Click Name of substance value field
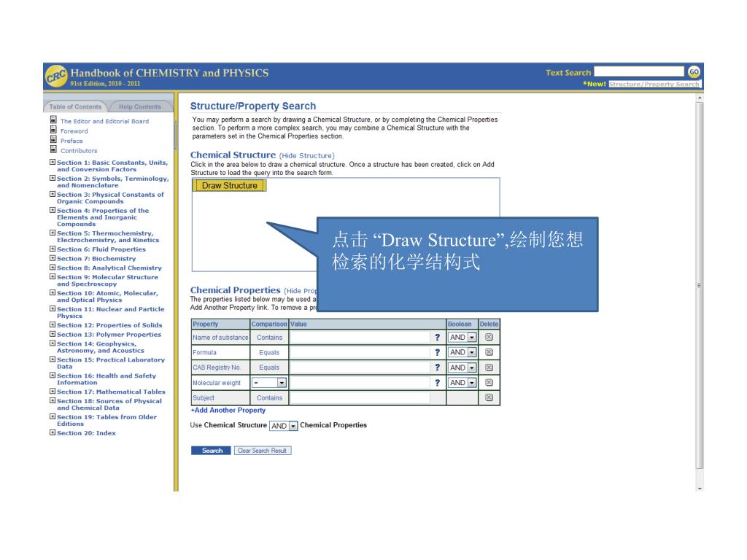Viewport: 747px width, 560px height. (x=360, y=337)
